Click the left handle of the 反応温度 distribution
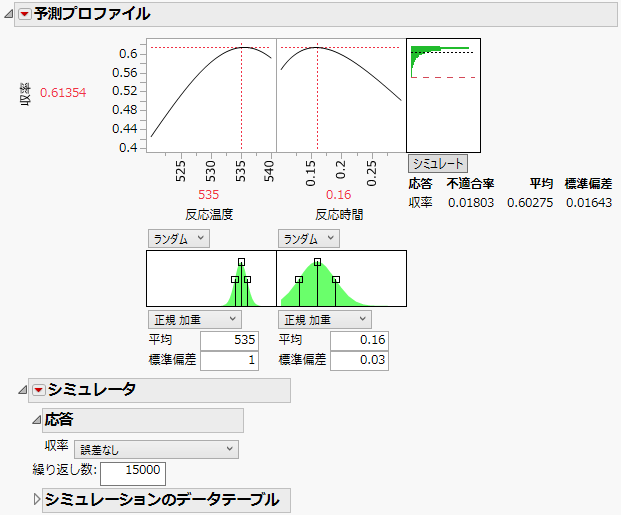This screenshot has width=621, height=515. click(234, 279)
